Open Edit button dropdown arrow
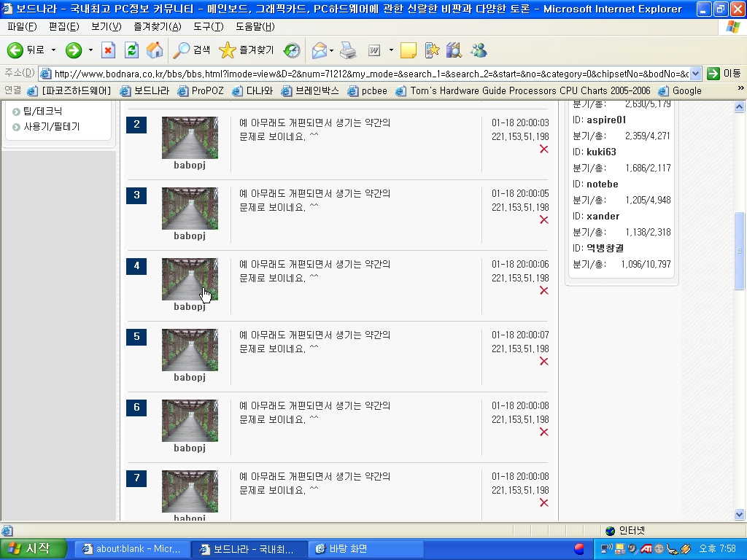The image size is (747, 560). pos(391,50)
